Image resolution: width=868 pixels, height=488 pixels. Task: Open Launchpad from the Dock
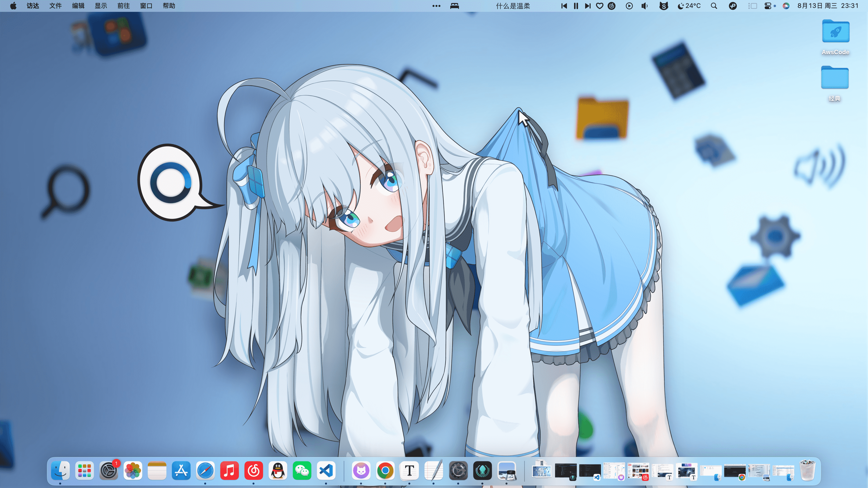(x=84, y=471)
